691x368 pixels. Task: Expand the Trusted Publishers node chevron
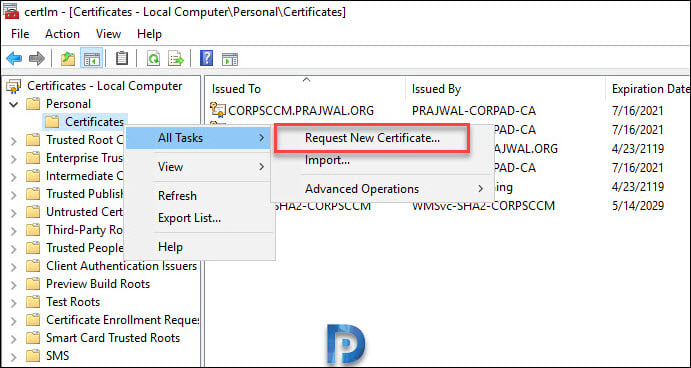point(14,195)
